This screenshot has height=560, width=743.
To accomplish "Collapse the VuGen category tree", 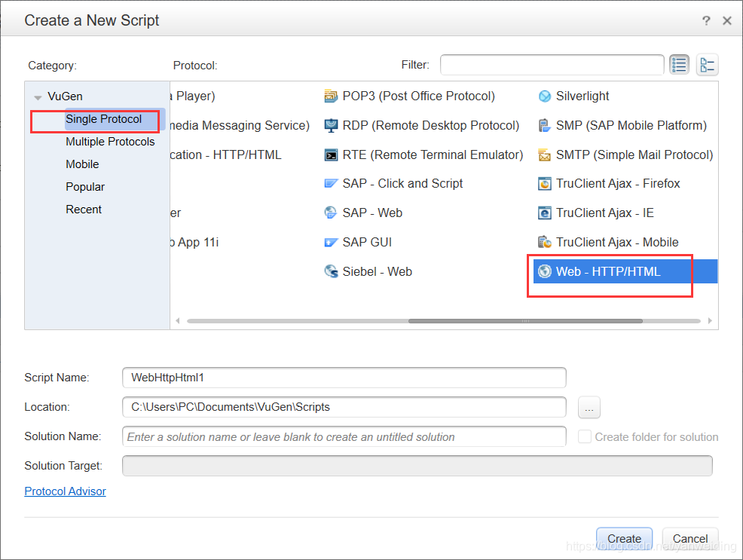I will coord(38,97).
